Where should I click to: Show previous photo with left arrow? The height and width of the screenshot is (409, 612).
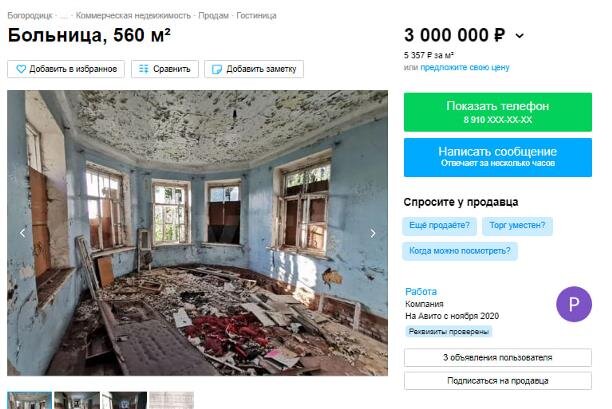(22, 233)
